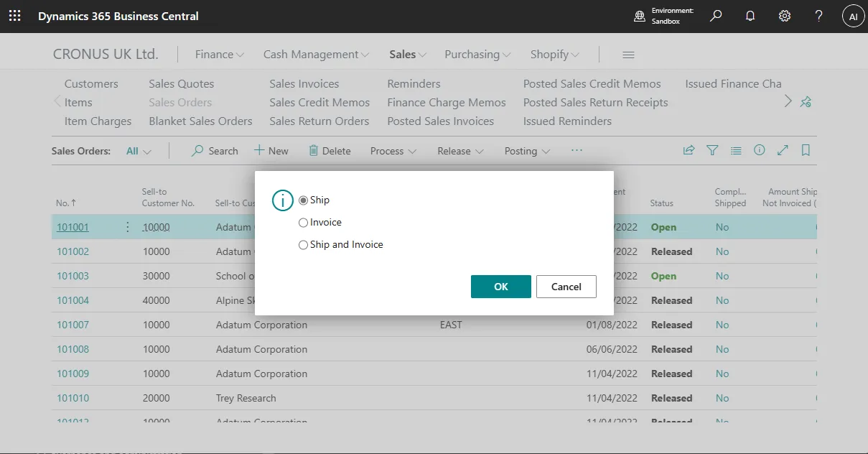Open the AI user account avatar

pos(853,16)
